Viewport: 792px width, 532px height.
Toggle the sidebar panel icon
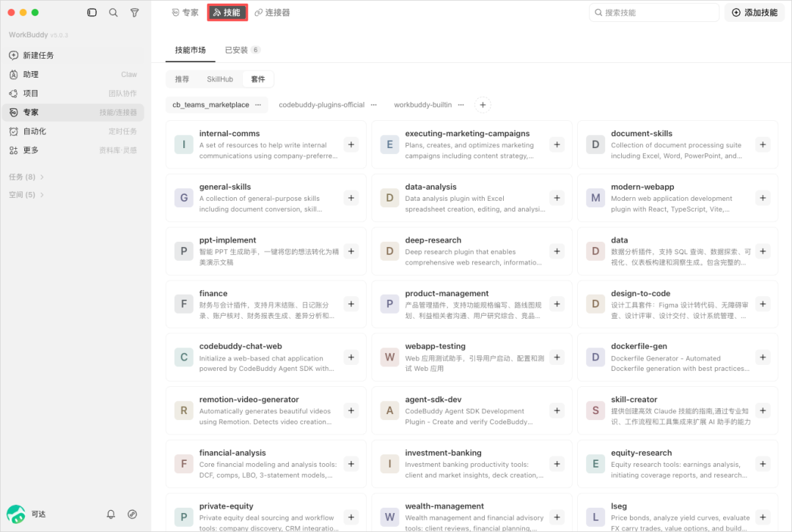coord(92,12)
